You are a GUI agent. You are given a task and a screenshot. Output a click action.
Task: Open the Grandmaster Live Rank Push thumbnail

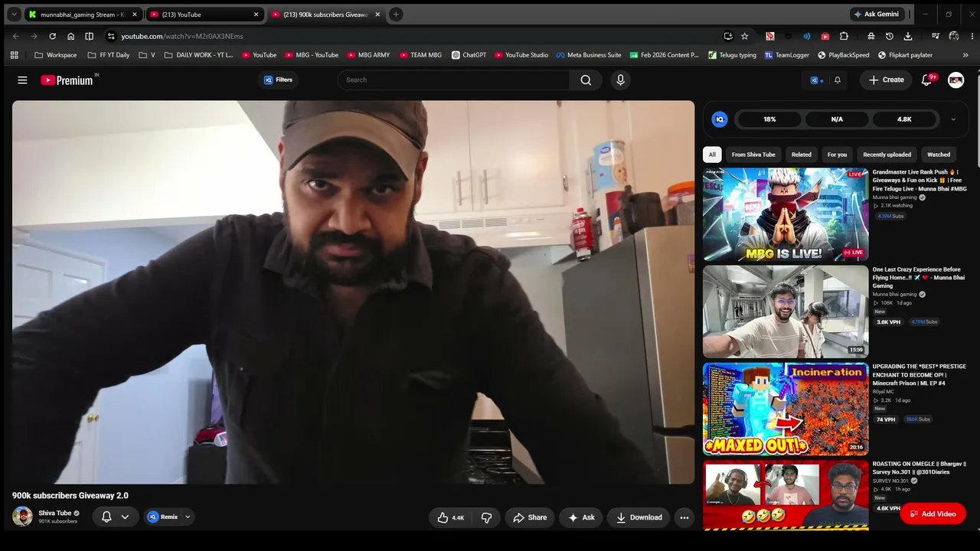(786, 214)
